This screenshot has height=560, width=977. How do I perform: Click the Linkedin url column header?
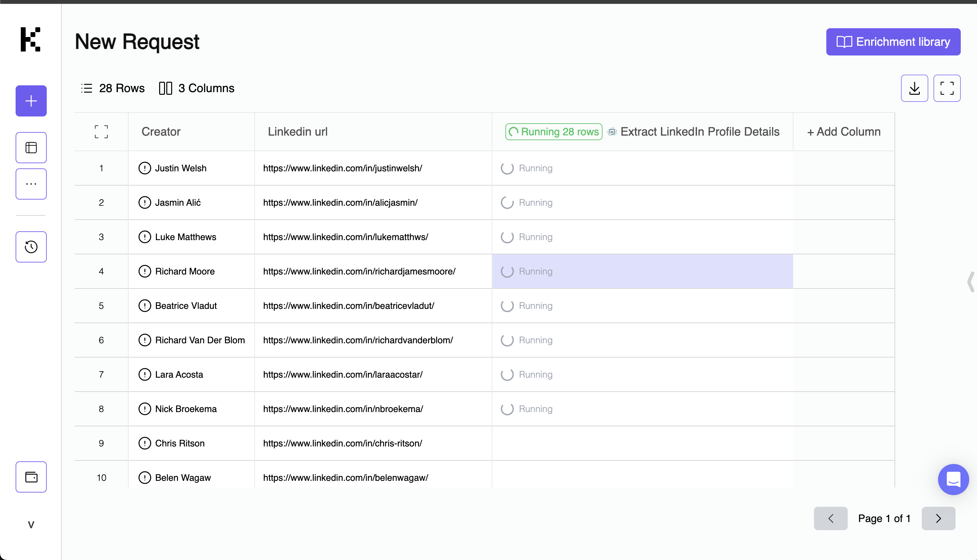point(297,131)
